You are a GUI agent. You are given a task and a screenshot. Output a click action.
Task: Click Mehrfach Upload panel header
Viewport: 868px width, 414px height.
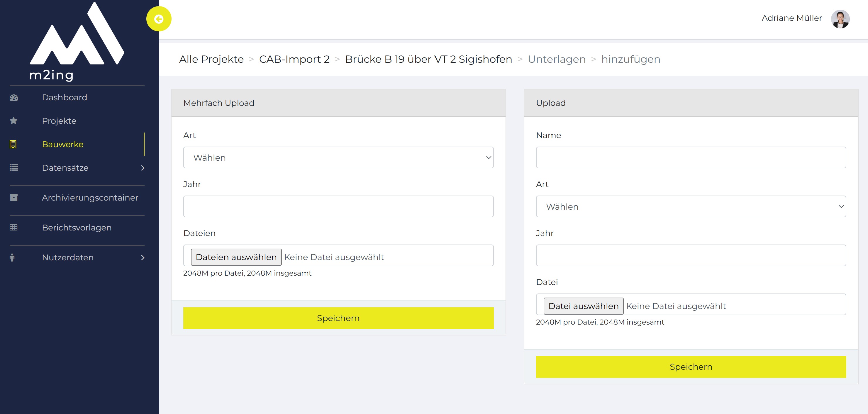coord(338,103)
